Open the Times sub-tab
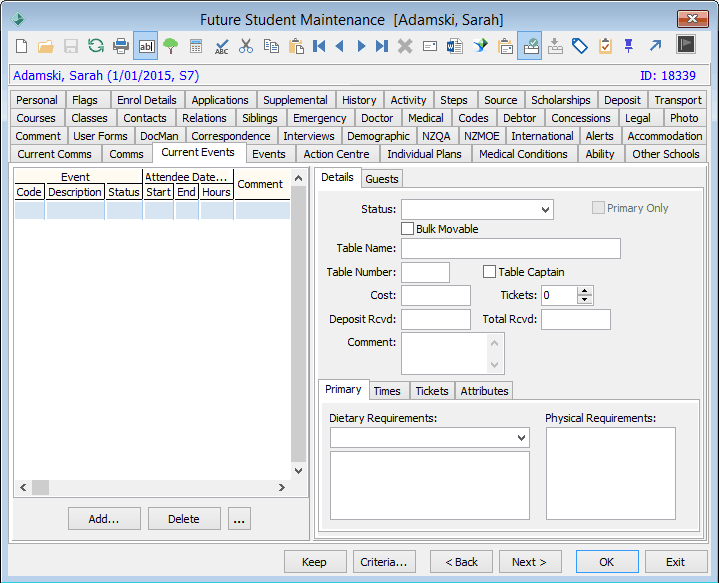 387,391
